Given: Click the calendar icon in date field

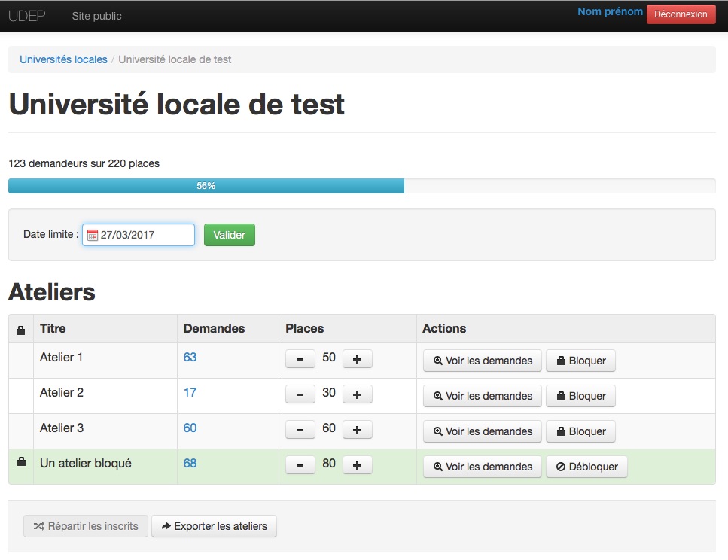Looking at the screenshot, I should pyautogui.click(x=93, y=235).
